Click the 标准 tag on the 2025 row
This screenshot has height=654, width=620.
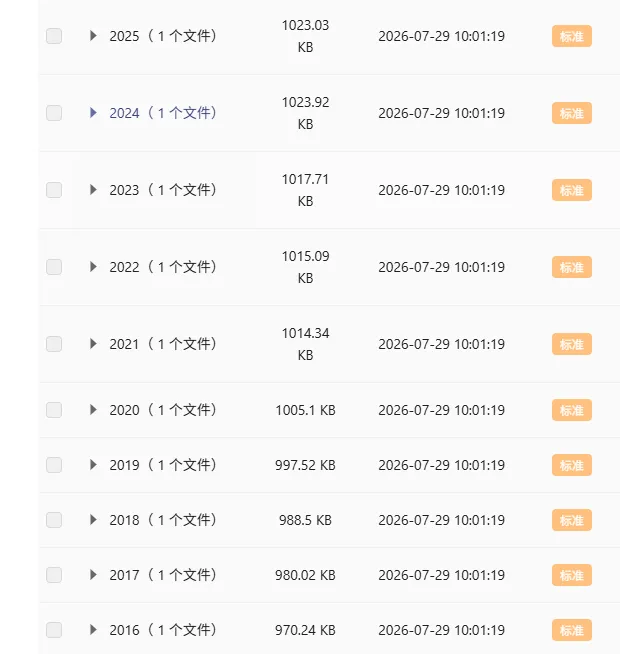[572, 36]
